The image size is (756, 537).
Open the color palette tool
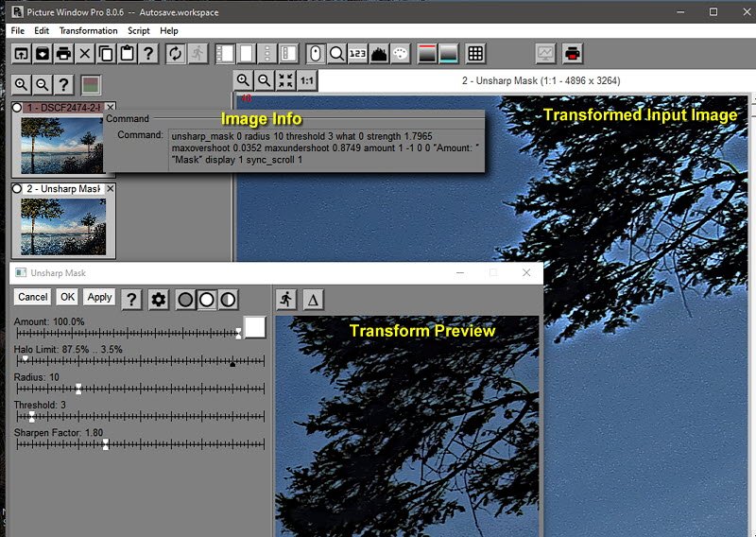[x=401, y=54]
